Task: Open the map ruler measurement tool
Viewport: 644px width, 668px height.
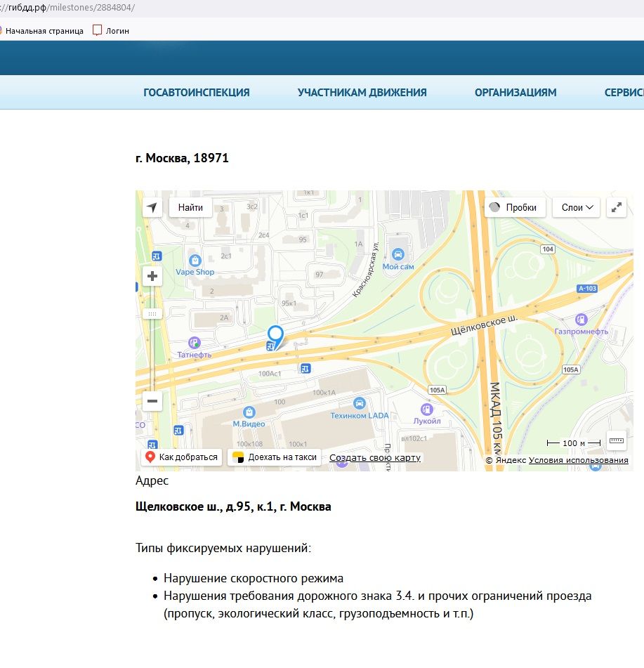Action: coord(617,440)
